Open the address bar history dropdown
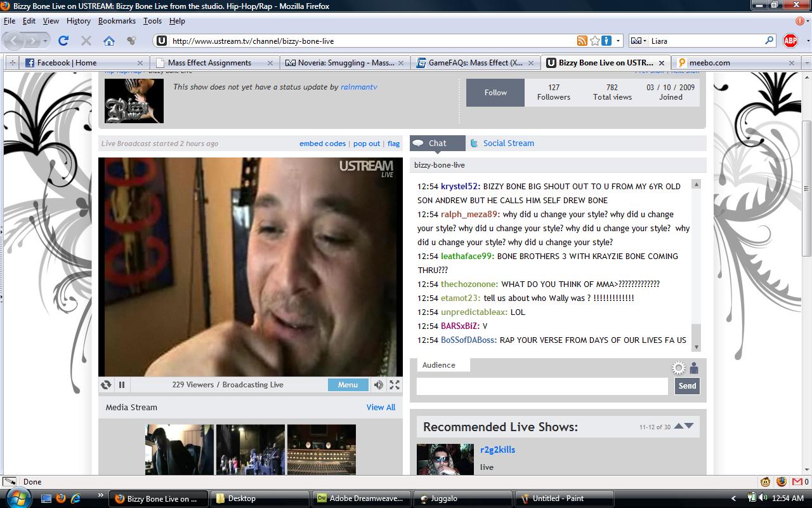This screenshot has width=812, height=508. click(619, 41)
